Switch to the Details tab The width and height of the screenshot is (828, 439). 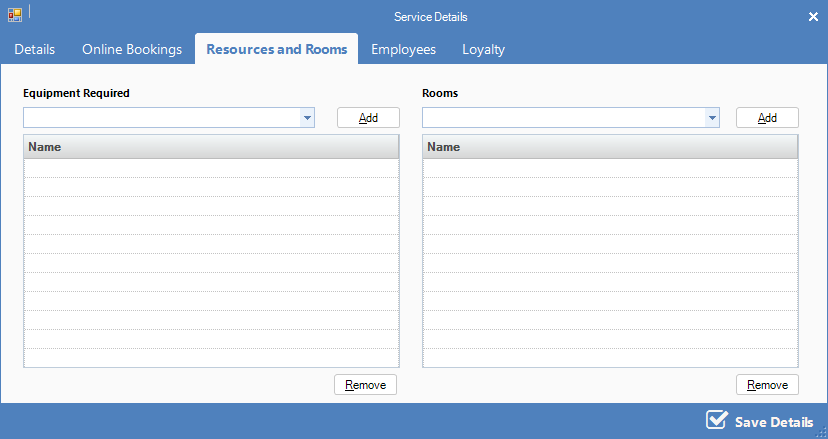pyautogui.click(x=35, y=49)
